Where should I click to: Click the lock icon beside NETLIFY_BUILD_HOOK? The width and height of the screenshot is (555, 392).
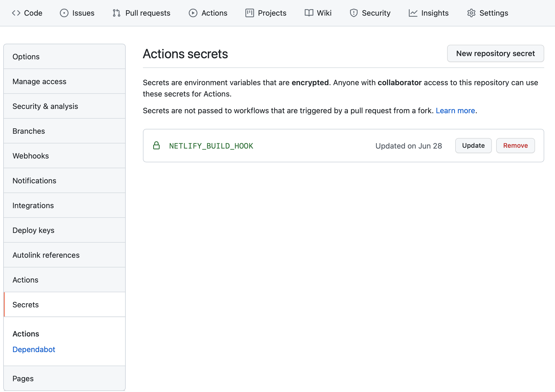157,146
